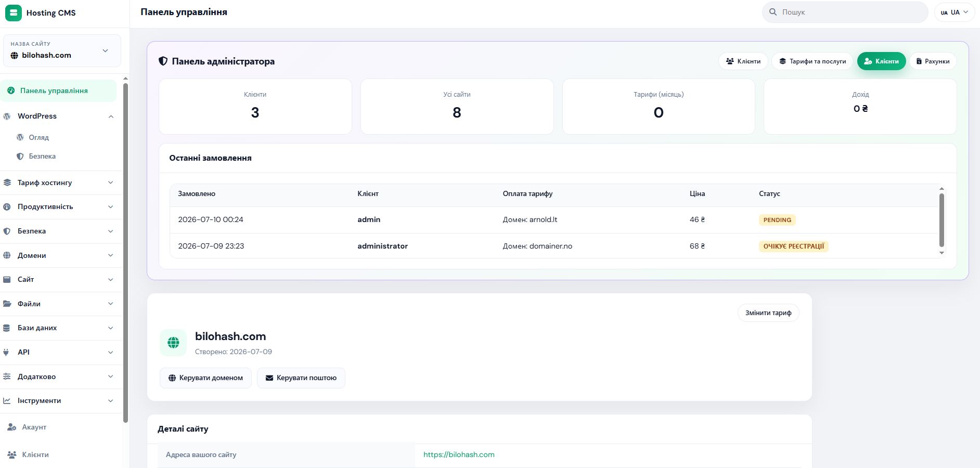
Task: Click the shield icon of main Безпека section
Action: [x=7, y=231]
